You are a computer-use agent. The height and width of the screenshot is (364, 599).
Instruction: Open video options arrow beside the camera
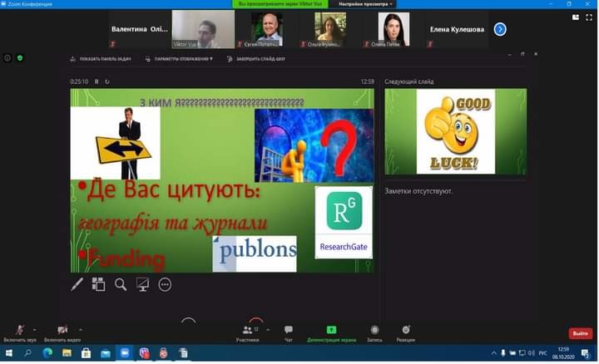coord(81,330)
